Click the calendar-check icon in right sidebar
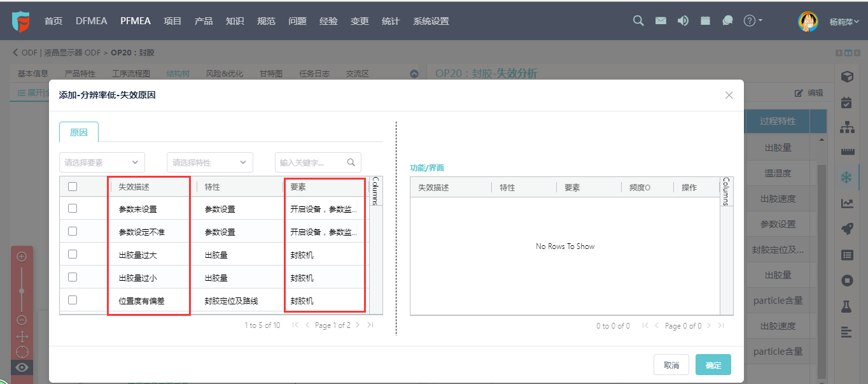This screenshot has width=868, height=384. coord(847,102)
